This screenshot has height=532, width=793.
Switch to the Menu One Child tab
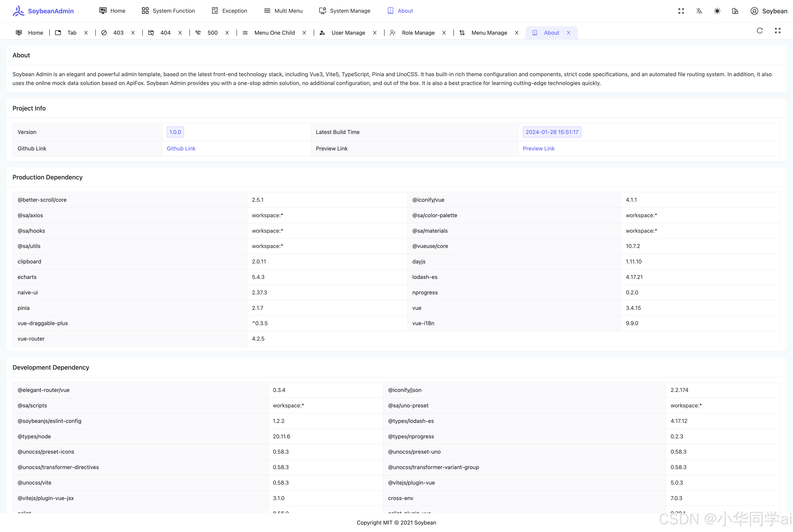274,33
